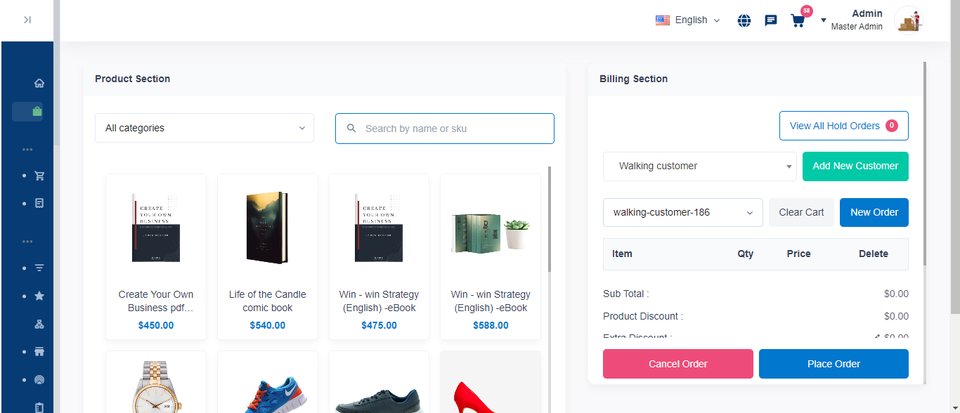Image resolution: width=960 pixels, height=413 pixels.
Task: Select the Life of the Candle comic book product
Action: (x=267, y=256)
